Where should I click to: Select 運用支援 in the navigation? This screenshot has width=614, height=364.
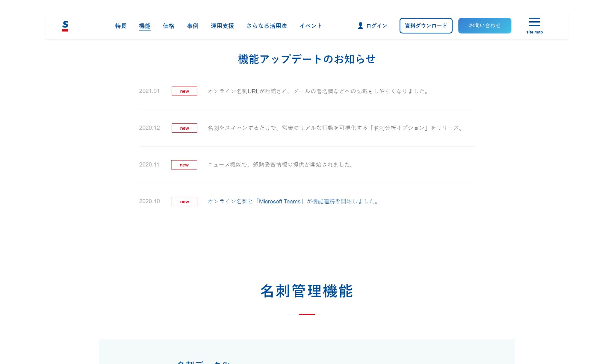click(222, 26)
